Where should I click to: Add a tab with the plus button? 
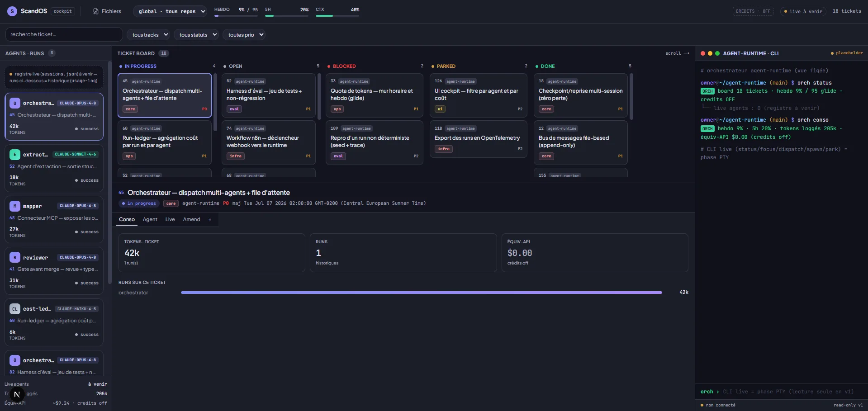click(x=210, y=220)
